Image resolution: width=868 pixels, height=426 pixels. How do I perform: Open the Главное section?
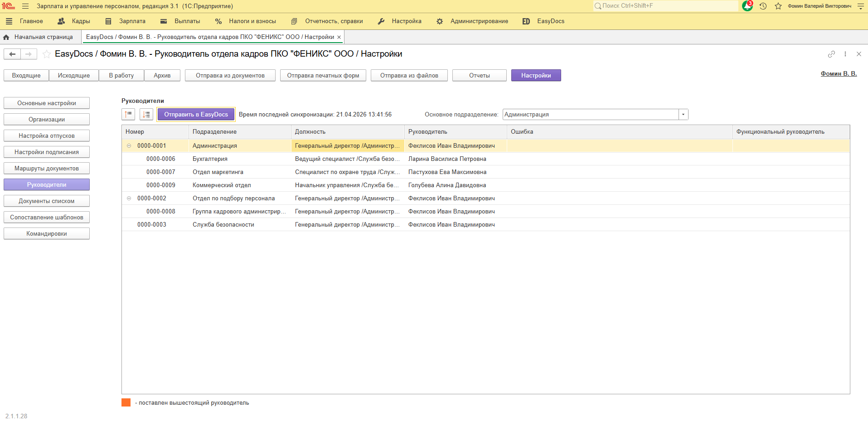[x=31, y=21]
